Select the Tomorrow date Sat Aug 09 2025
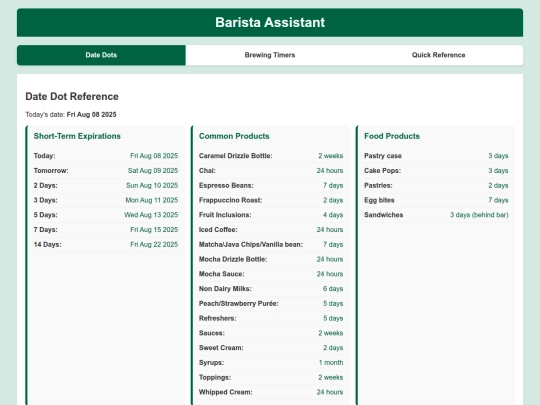 click(x=153, y=170)
